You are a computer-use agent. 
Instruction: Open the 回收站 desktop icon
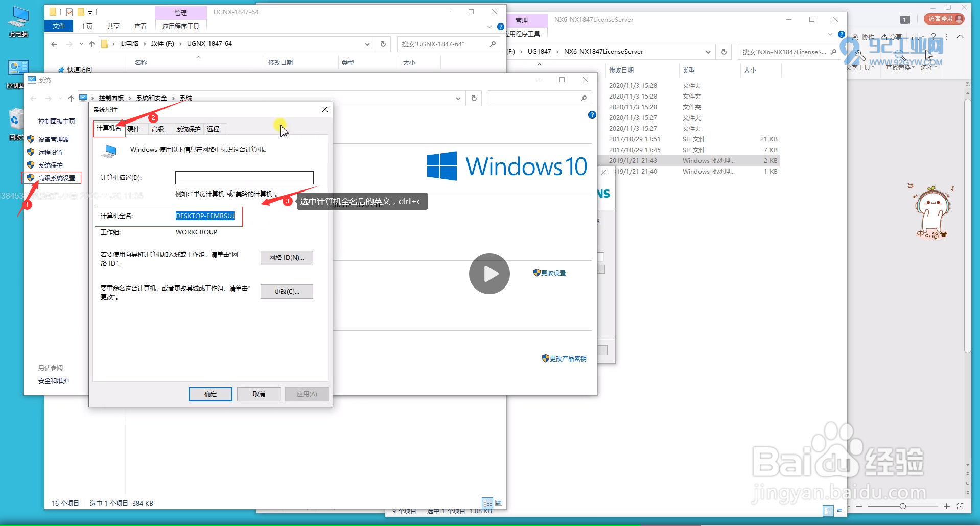coord(16,124)
